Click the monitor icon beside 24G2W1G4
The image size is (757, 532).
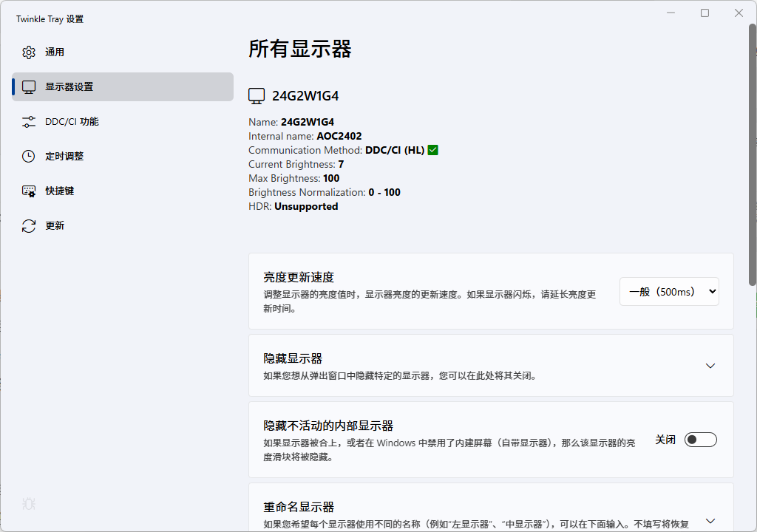pos(256,95)
